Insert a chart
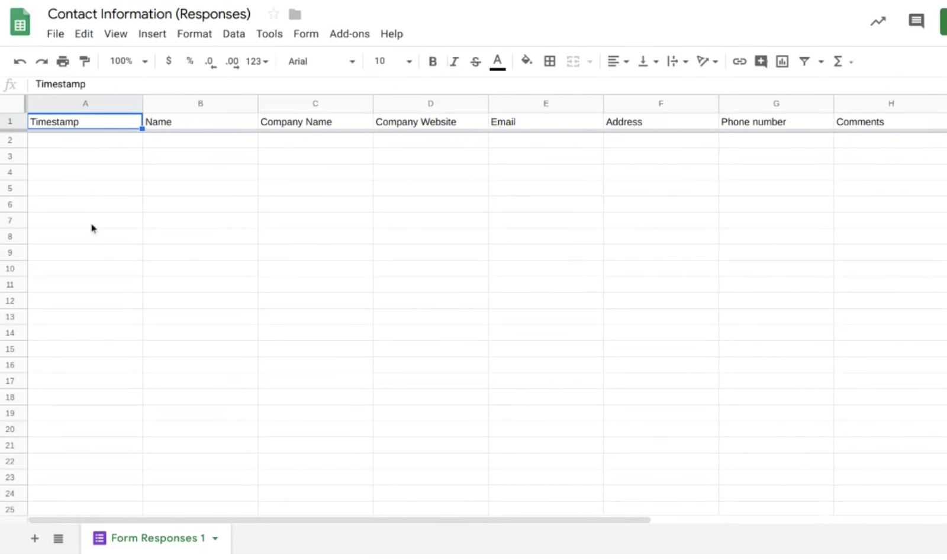This screenshot has height=560, width=947. (x=782, y=61)
